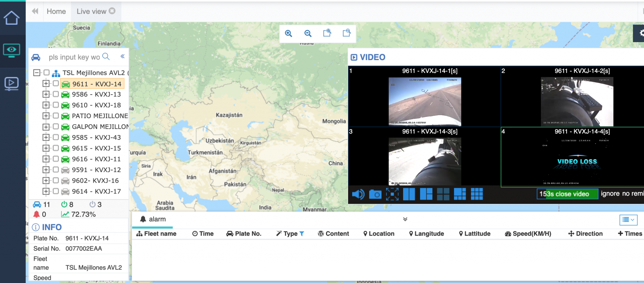Check the 9615 - KVXJ-15 checkbox
The width and height of the screenshot is (644, 283).
pyautogui.click(x=56, y=148)
